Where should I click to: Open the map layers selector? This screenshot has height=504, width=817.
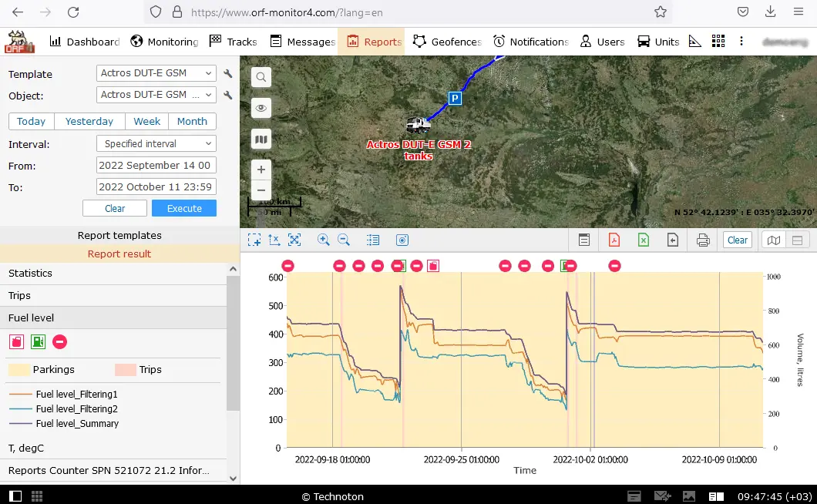pos(261,139)
